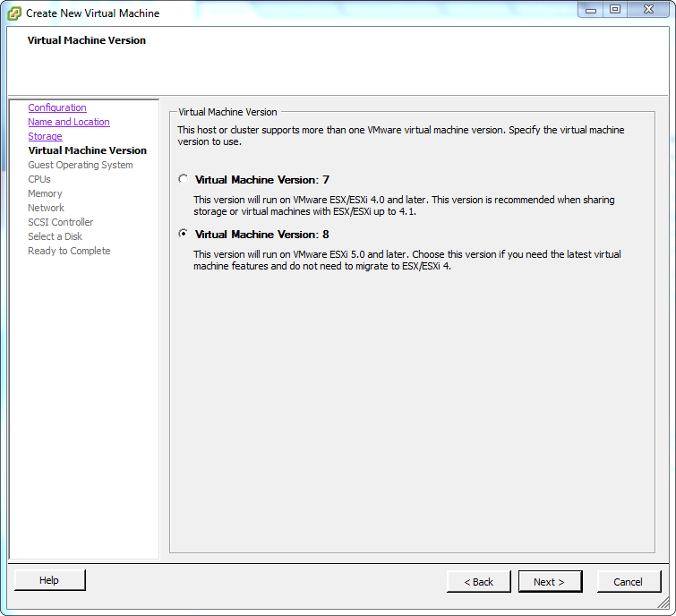This screenshot has height=616, width=676.
Task: Click the CPUs step in sidebar
Action: pyautogui.click(x=39, y=179)
